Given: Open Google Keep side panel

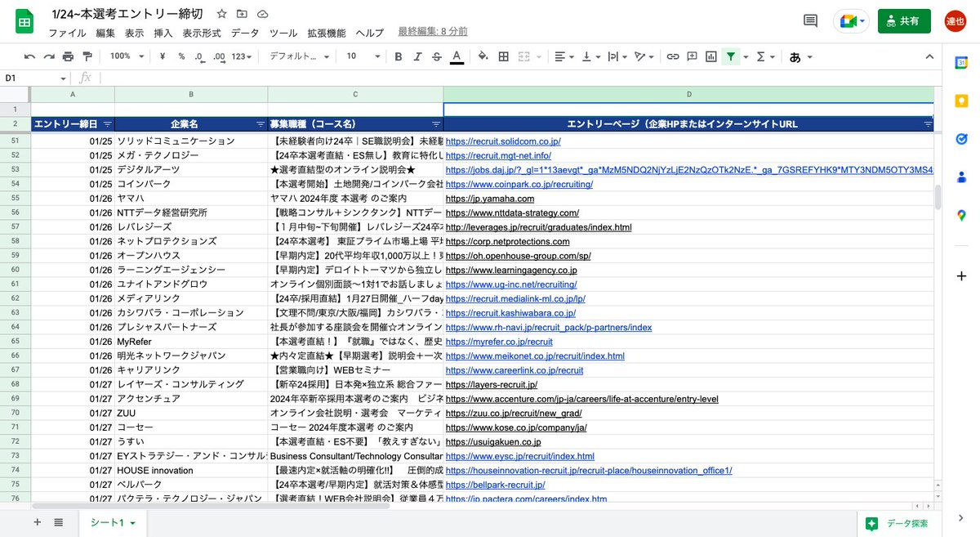Looking at the screenshot, I should (x=962, y=101).
